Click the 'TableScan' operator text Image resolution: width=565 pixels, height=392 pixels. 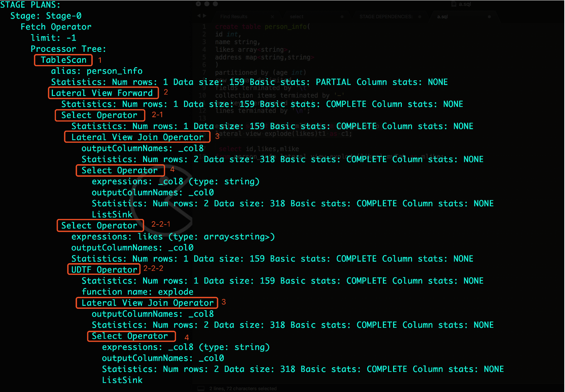(x=64, y=60)
